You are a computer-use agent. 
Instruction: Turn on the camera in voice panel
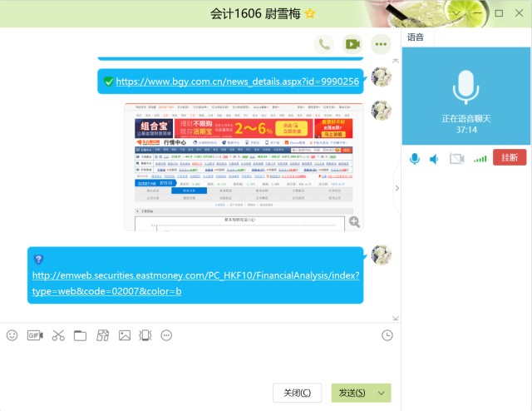tap(456, 159)
